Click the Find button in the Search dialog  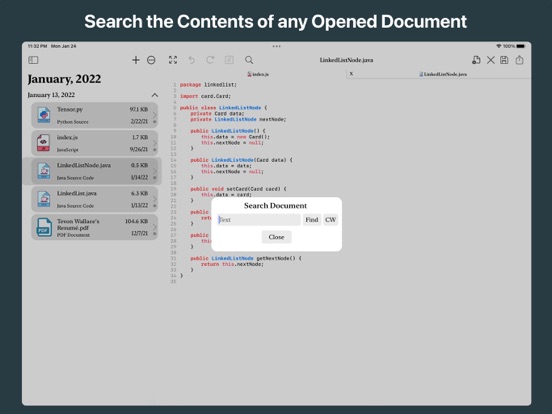[x=312, y=220]
